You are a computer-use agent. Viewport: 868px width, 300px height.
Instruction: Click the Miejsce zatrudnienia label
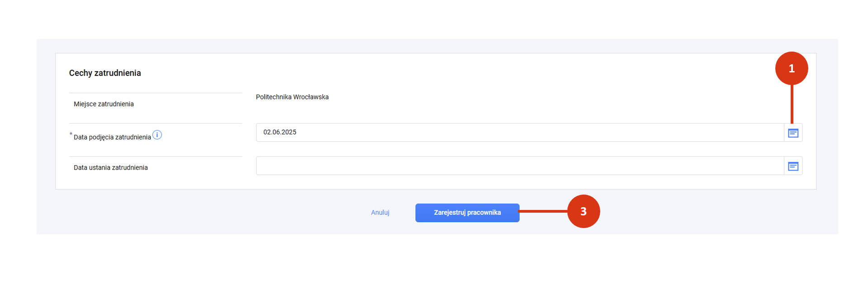pos(104,104)
